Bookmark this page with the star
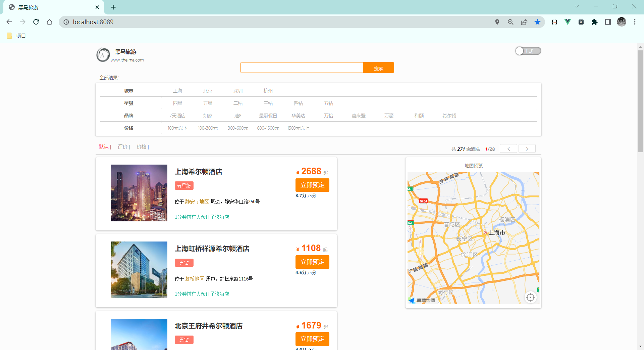The image size is (644, 350). pos(537,22)
